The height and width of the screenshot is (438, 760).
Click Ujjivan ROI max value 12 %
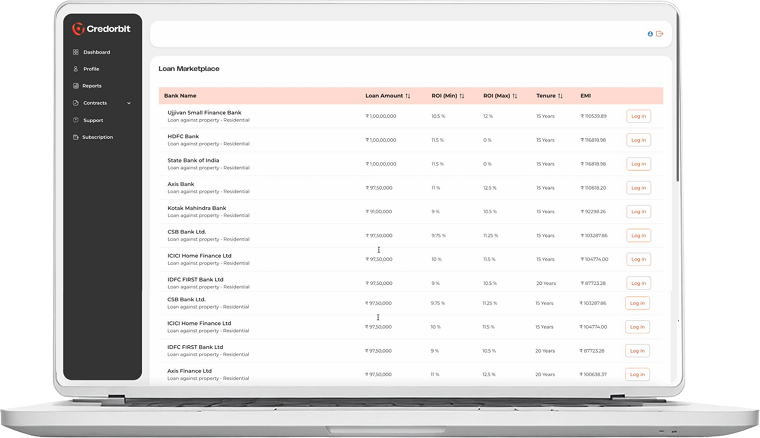click(488, 116)
